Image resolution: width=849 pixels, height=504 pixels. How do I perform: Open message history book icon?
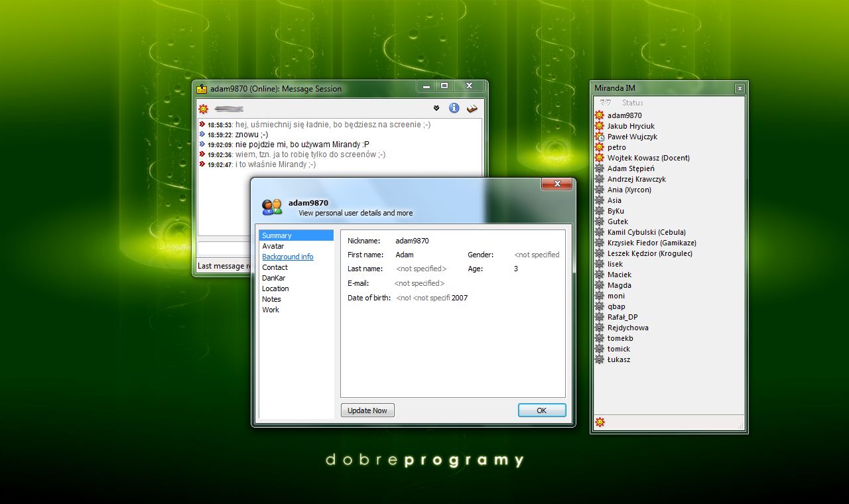[472, 108]
